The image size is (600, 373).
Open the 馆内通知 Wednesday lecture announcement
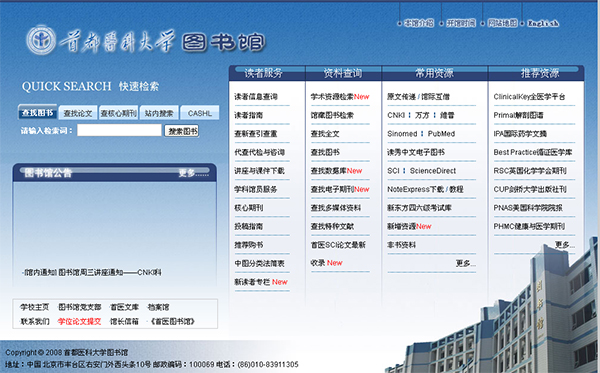click(92, 272)
